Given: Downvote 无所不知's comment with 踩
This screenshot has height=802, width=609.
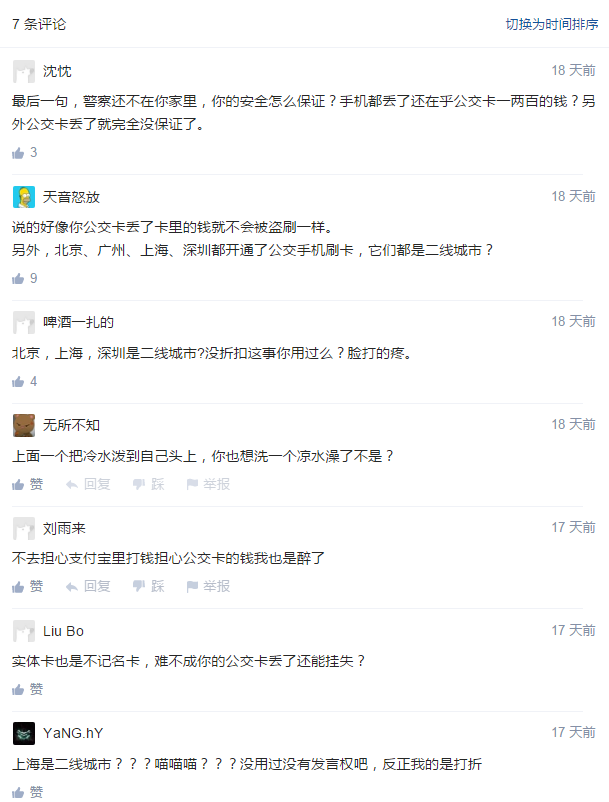Looking at the screenshot, I should pyautogui.click(x=149, y=484).
